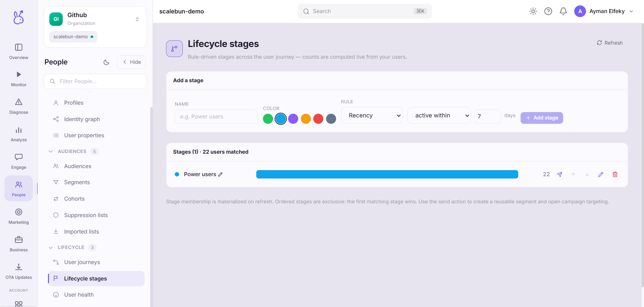Click the send action icon for Power users
644x307 pixels.
point(559,174)
